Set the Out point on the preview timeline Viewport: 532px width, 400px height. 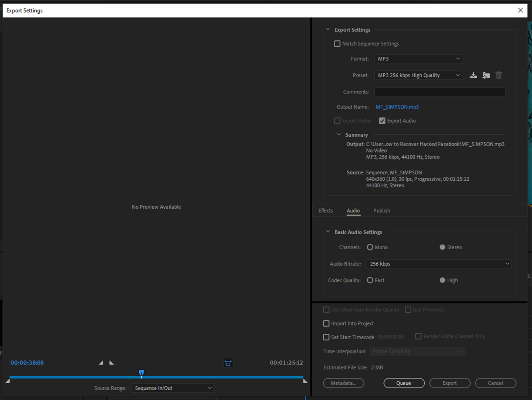(x=111, y=363)
